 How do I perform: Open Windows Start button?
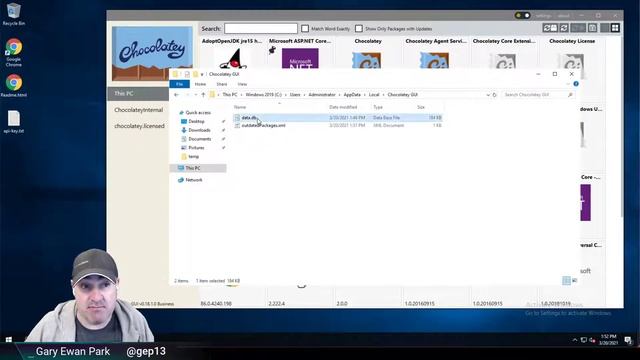point(9,340)
